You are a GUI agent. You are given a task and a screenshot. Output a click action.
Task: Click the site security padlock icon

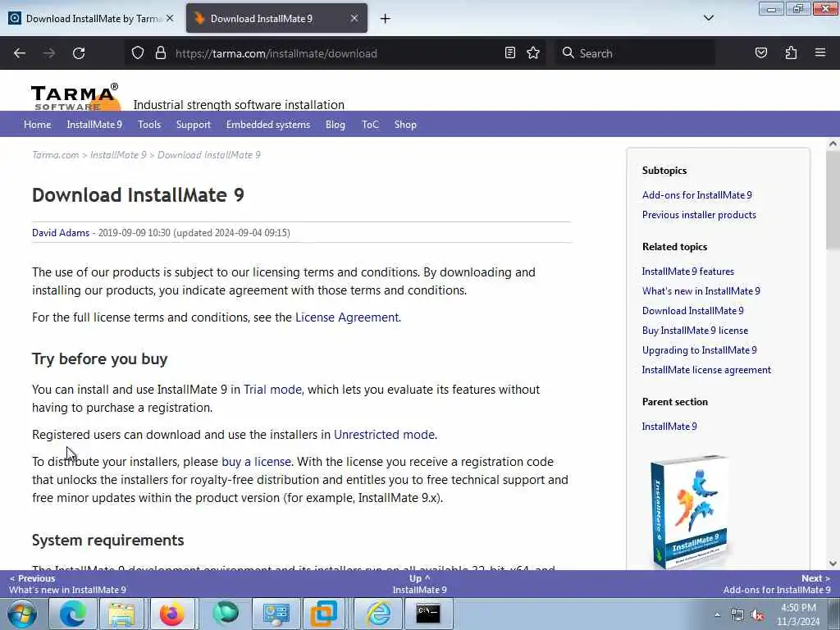pos(160,53)
